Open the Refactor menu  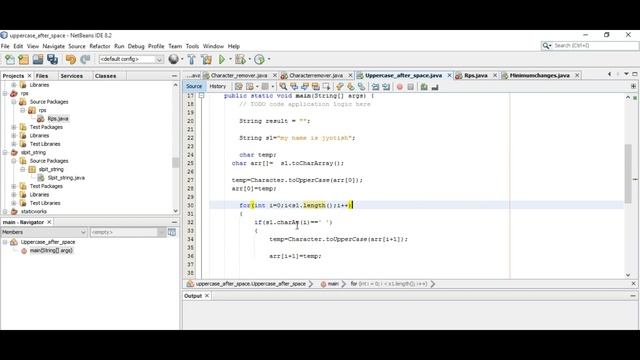(100, 46)
